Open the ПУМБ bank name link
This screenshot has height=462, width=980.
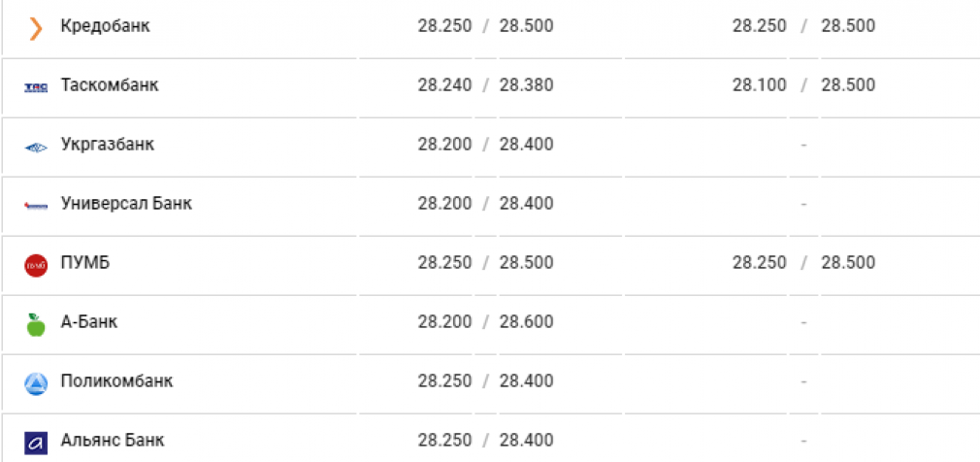point(85,263)
